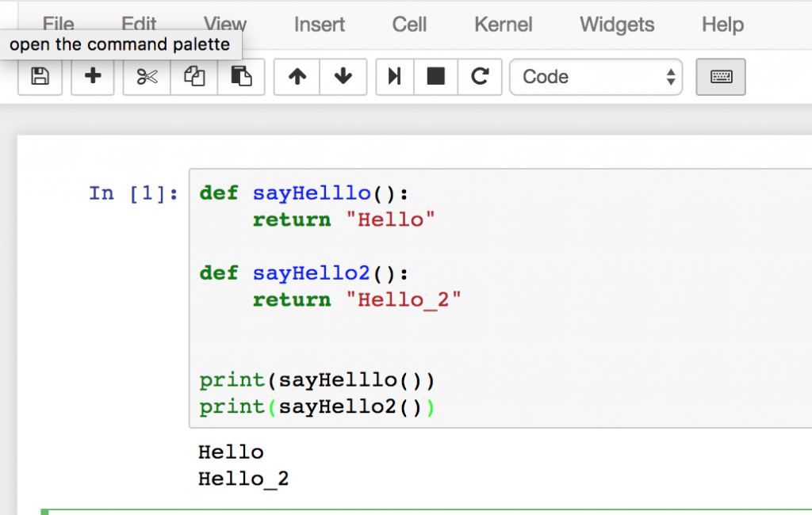The image size is (812, 515).
Task: Copy the selected cell
Action: (194, 77)
